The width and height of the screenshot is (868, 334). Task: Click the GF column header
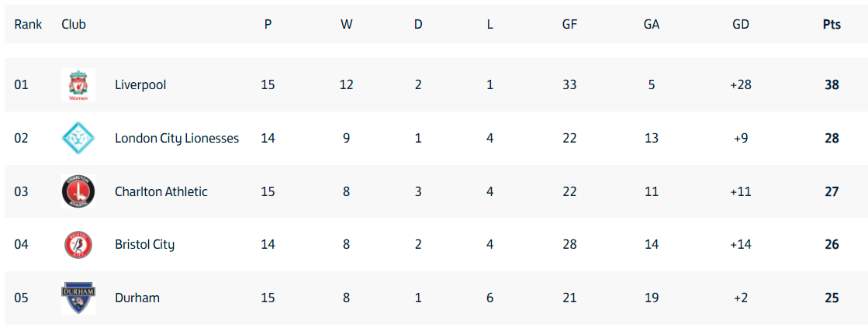(569, 24)
